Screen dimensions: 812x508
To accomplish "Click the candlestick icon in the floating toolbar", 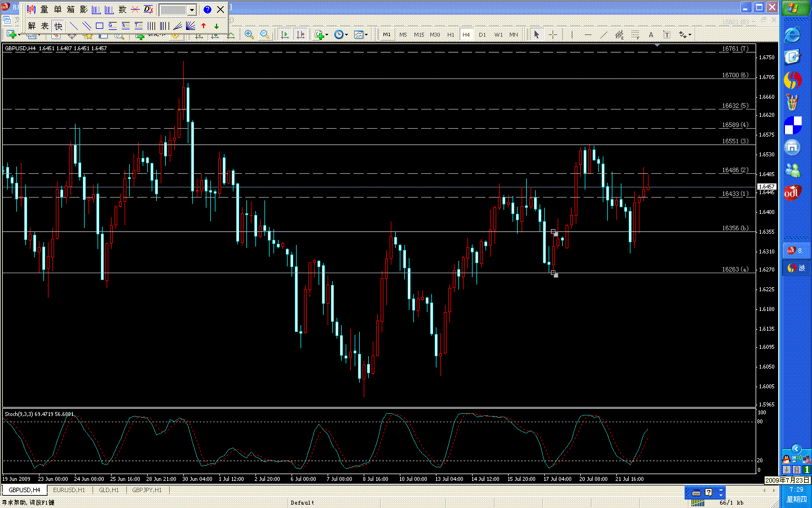I will pos(31,10).
